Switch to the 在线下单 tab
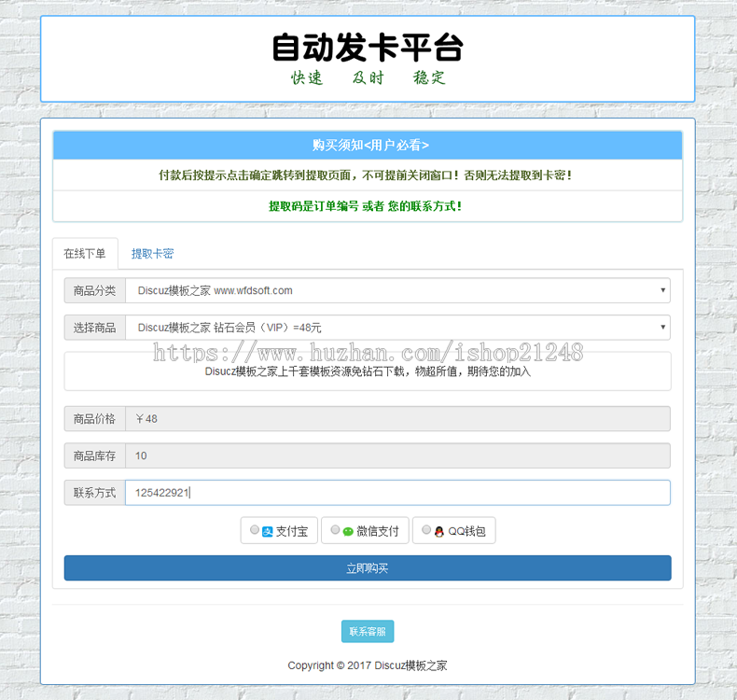This screenshot has width=737, height=700. pyautogui.click(x=85, y=254)
